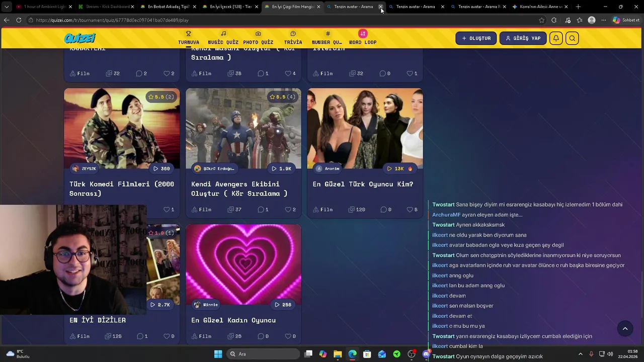Click author Winnie on heart card
The width and height of the screenshot is (644, 362).
[x=206, y=305]
